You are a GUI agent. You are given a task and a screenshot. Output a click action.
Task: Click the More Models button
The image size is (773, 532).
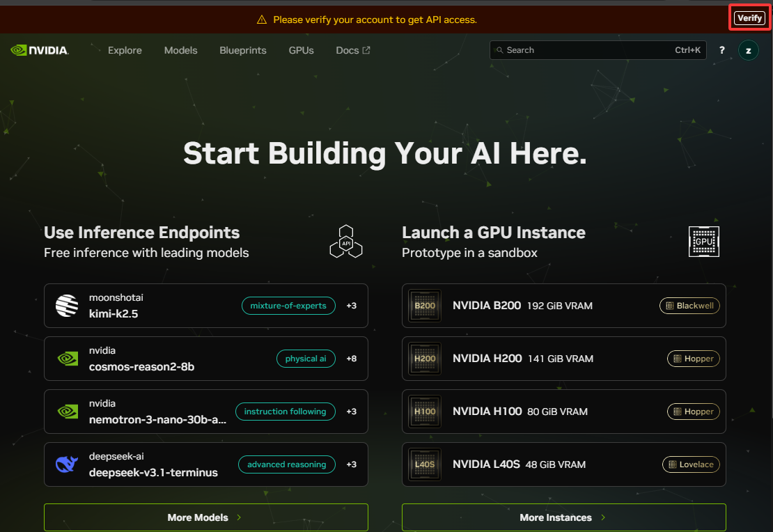205,517
